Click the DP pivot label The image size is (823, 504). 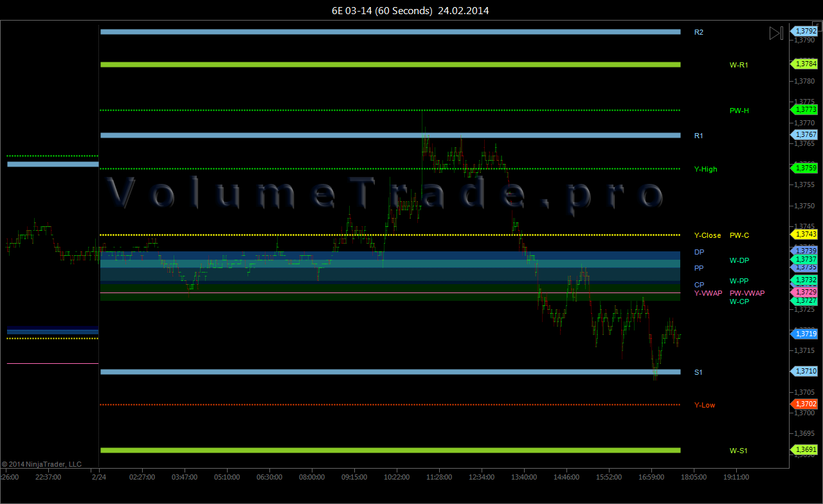click(x=700, y=252)
